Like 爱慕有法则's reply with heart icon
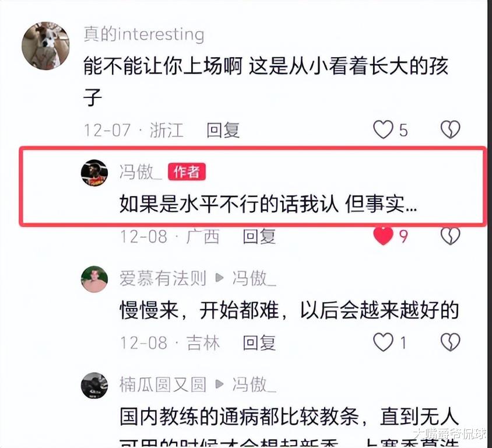The width and height of the screenshot is (492, 448). (x=383, y=342)
